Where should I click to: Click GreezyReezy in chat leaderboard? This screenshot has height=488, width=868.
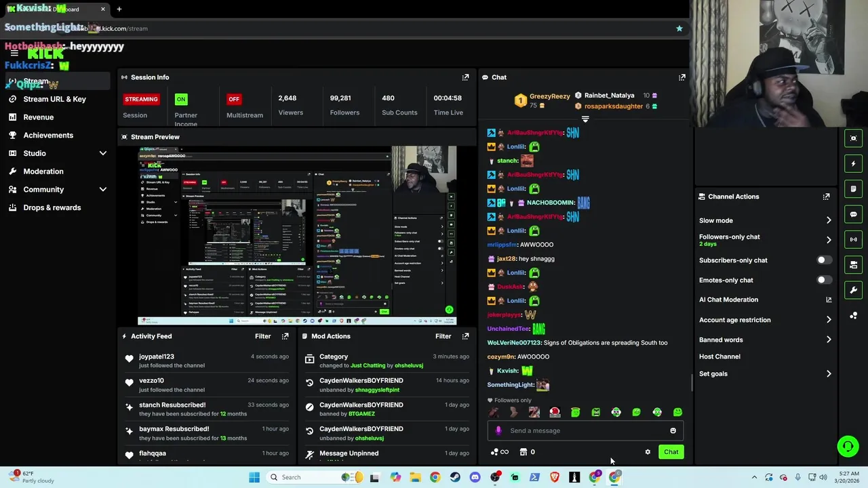(550, 96)
